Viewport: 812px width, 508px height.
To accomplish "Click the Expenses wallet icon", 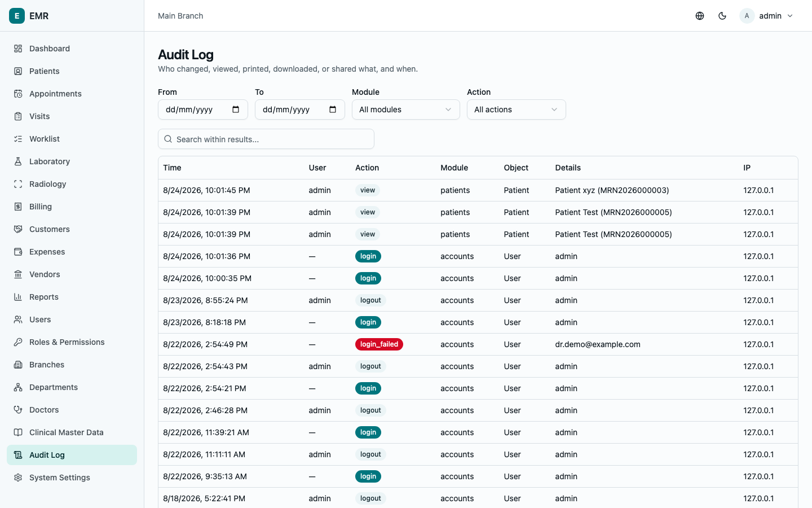I will pos(18,252).
